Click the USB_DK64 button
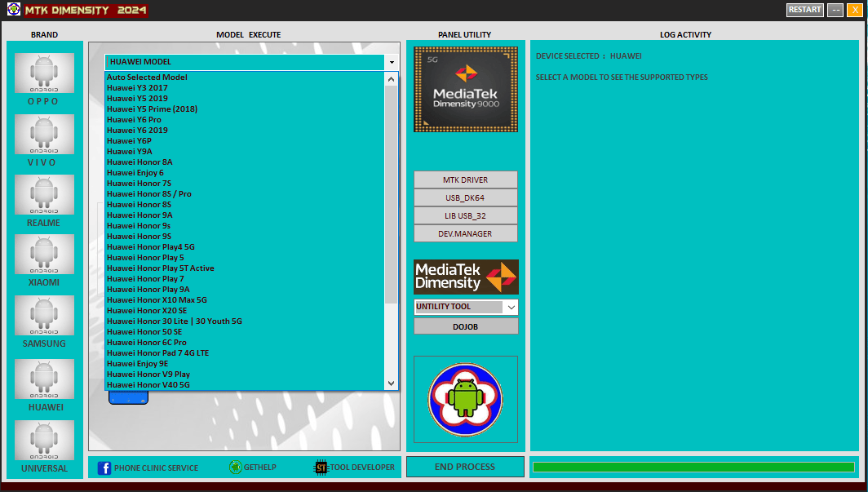 click(x=466, y=197)
